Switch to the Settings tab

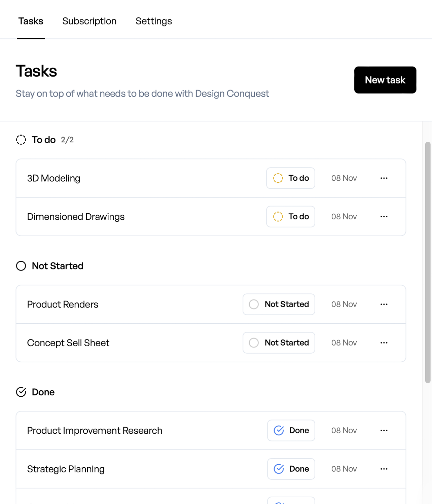tap(154, 21)
